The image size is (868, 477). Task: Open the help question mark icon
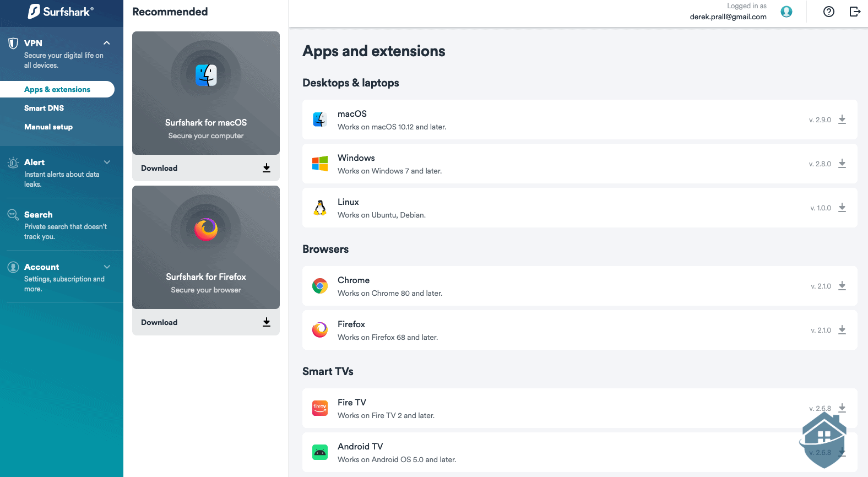coord(829,12)
